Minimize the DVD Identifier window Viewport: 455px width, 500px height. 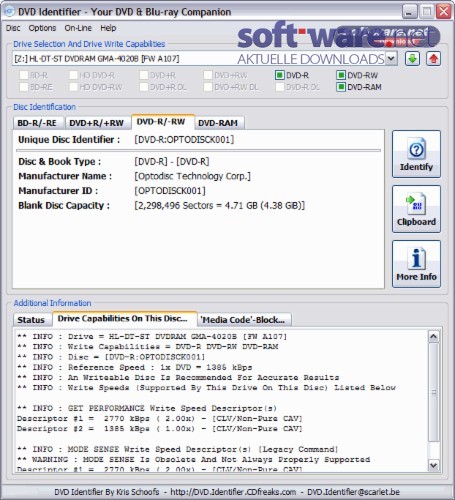tap(409, 12)
